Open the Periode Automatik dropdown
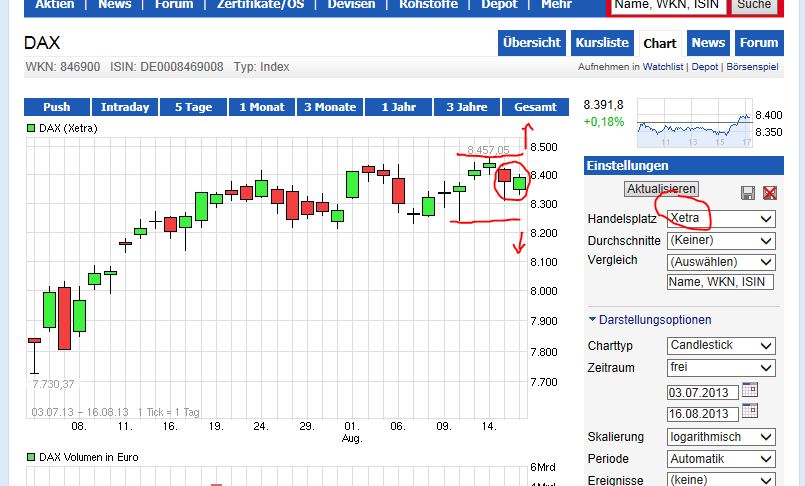805x486 pixels. [x=721, y=459]
